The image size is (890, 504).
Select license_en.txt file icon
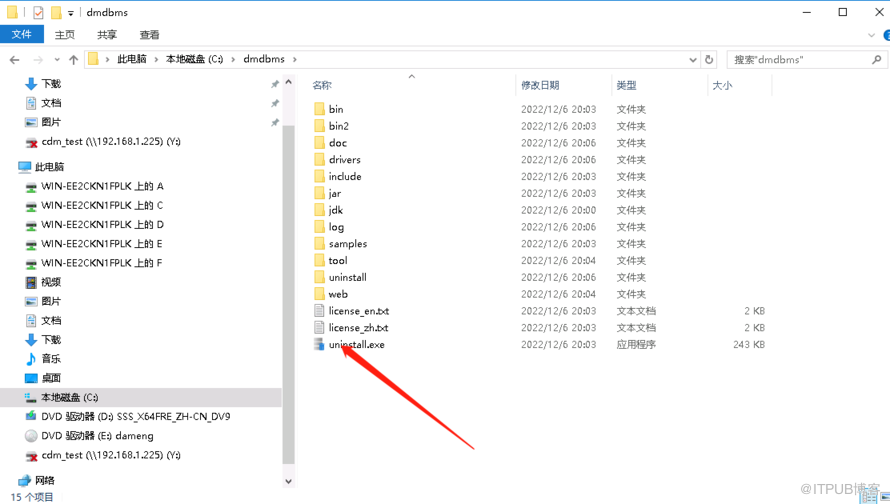click(320, 311)
